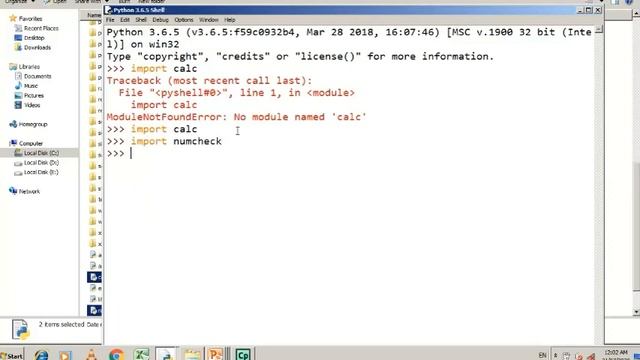Select Favorites in the Explorer sidebar
640x360 pixels.
point(30,19)
